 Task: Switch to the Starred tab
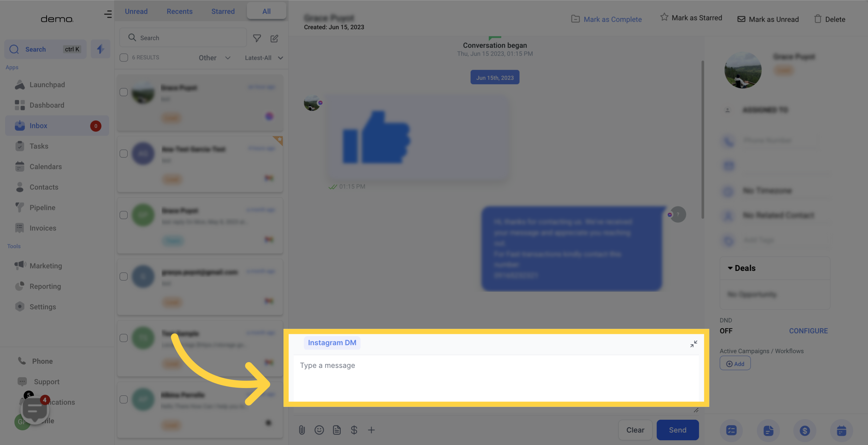[223, 11]
